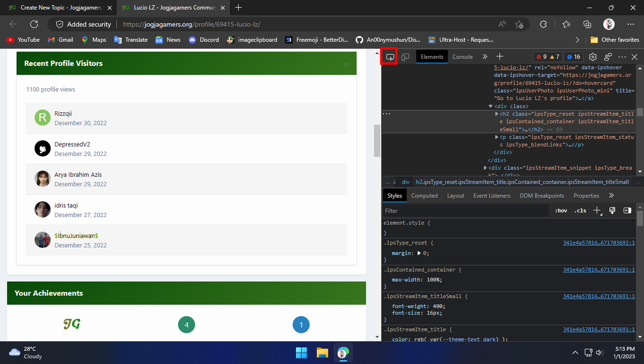Open the 16 issues counter
644x364 pixels.
click(x=573, y=57)
